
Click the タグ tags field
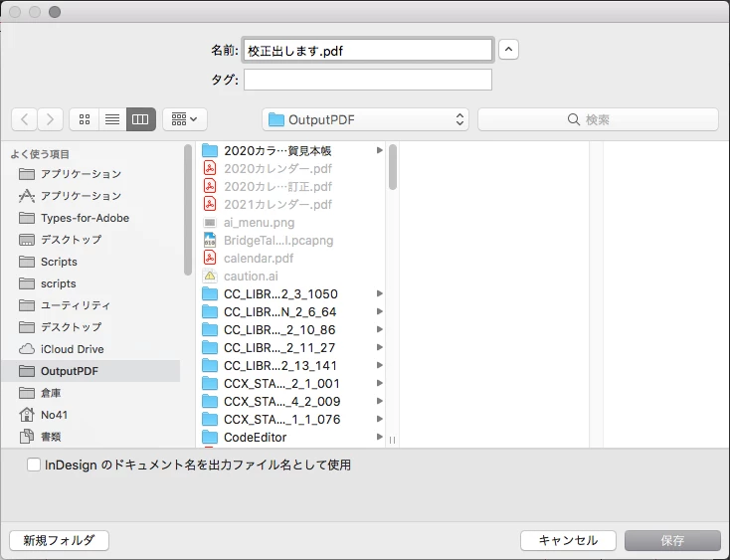click(368, 80)
